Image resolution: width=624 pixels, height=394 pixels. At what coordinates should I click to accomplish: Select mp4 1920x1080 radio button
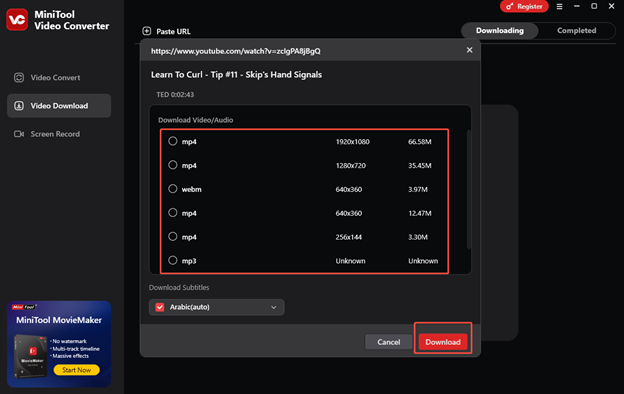[x=172, y=141]
